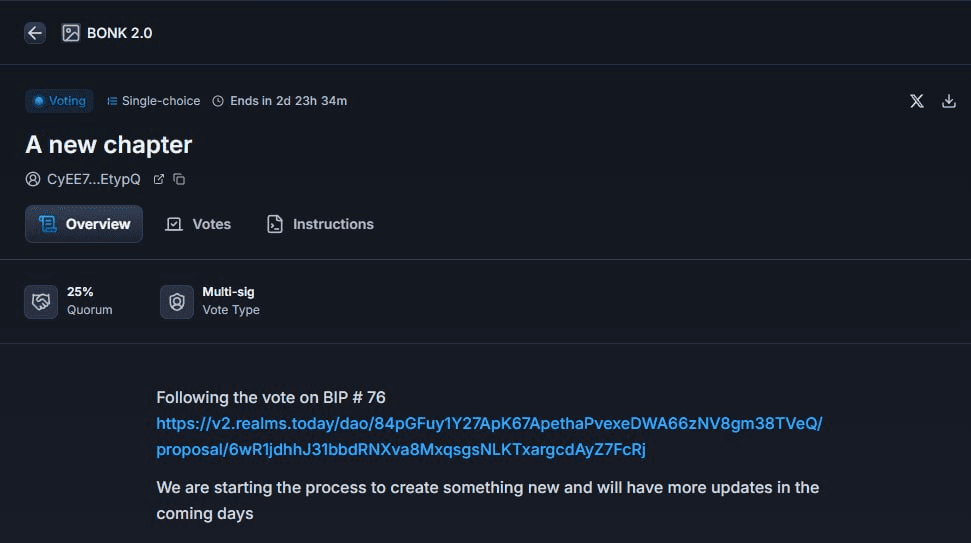Click the 'A new chapter' heading
The width and height of the screenshot is (971, 543).
[x=109, y=145]
